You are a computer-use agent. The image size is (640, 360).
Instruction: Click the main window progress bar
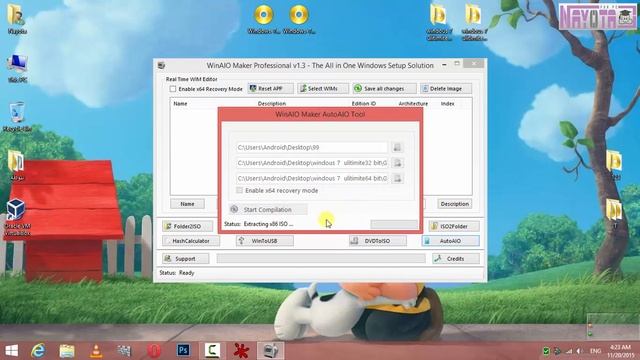tap(321, 258)
